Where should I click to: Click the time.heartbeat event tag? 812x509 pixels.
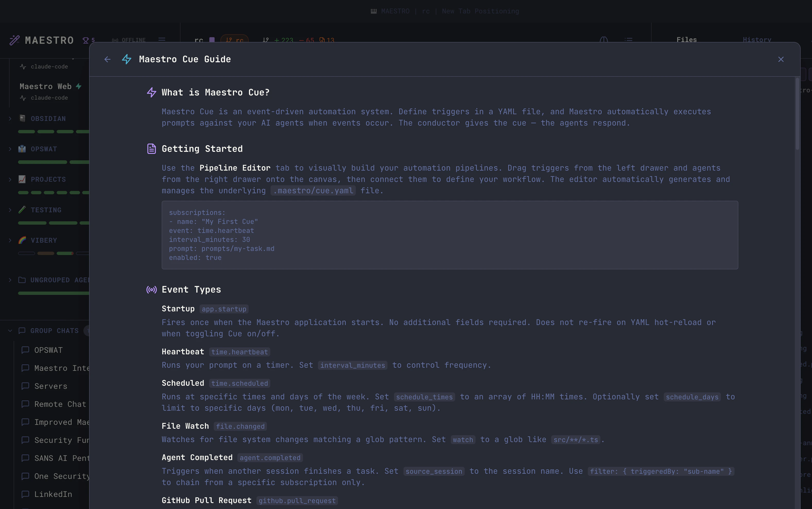click(x=239, y=352)
